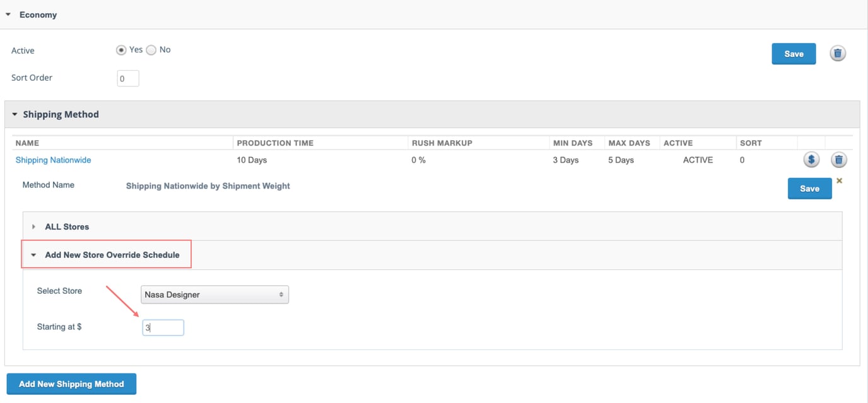Image resolution: width=868 pixels, height=403 pixels.
Task: Delete the Economy shipping group via trash icon
Action: tap(837, 54)
